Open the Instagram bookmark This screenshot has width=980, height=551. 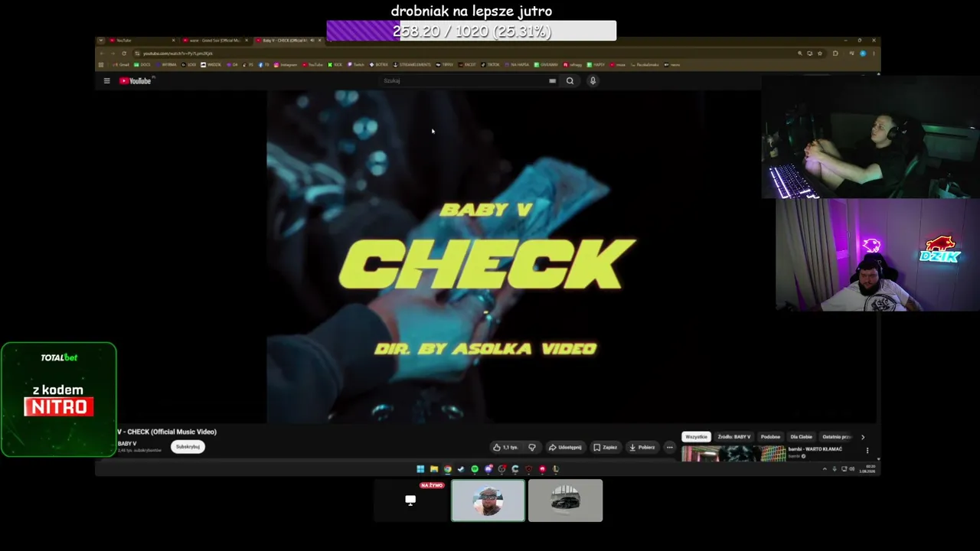(286, 65)
